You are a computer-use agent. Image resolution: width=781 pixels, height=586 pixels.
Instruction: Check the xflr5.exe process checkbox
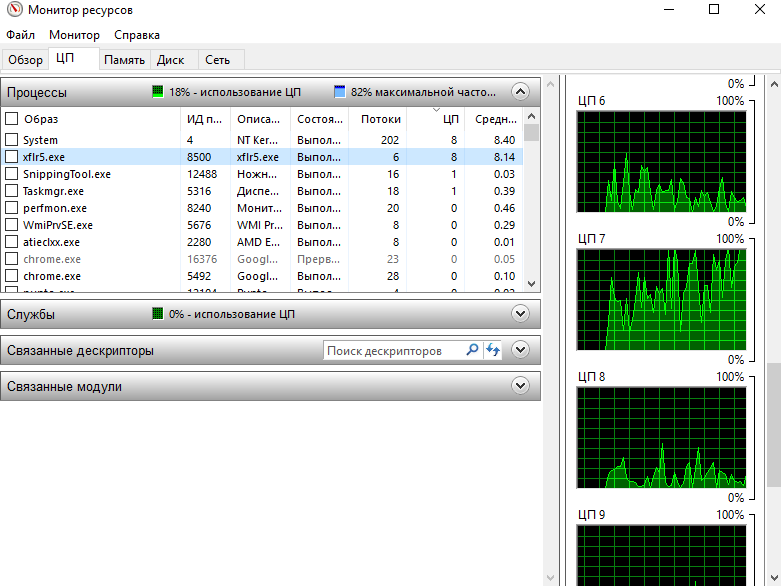pyautogui.click(x=11, y=157)
